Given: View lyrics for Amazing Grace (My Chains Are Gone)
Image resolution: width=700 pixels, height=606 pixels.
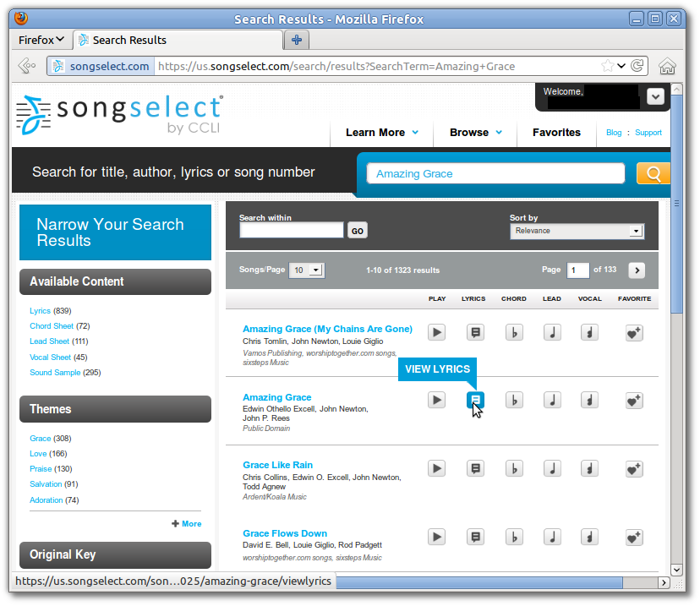Looking at the screenshot, I should pos(475,332).
